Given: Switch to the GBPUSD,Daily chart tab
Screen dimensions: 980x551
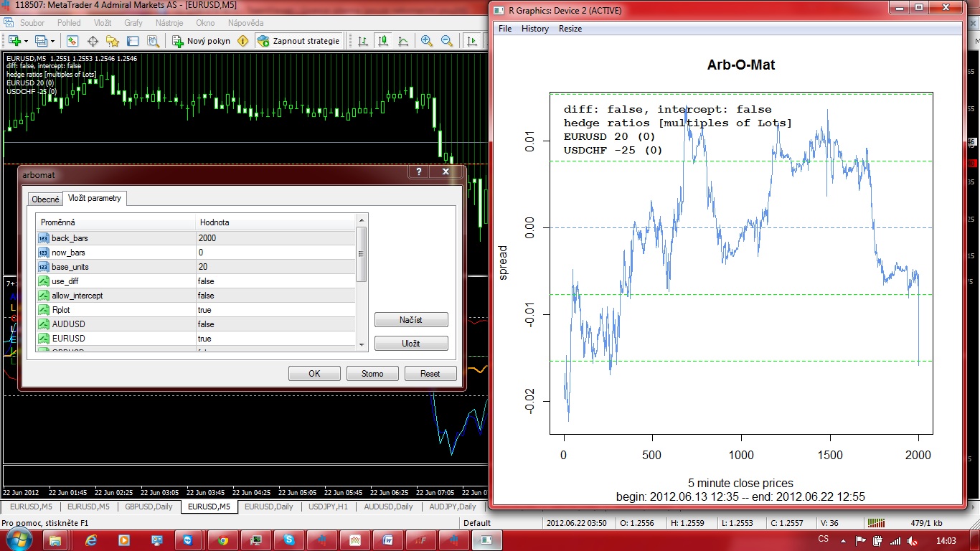Looking at the screenshot, I should (149, 507).
